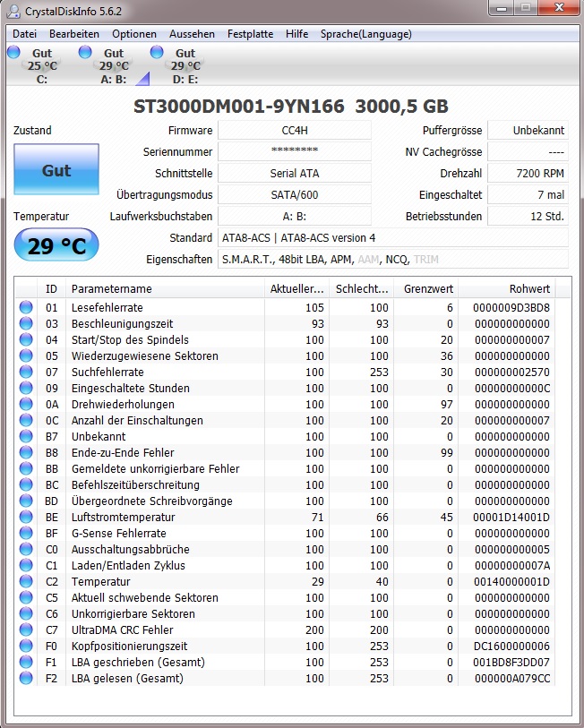Click status icon of C2 Temperatur row
The image size is (584, 728).
coord(26,581)
